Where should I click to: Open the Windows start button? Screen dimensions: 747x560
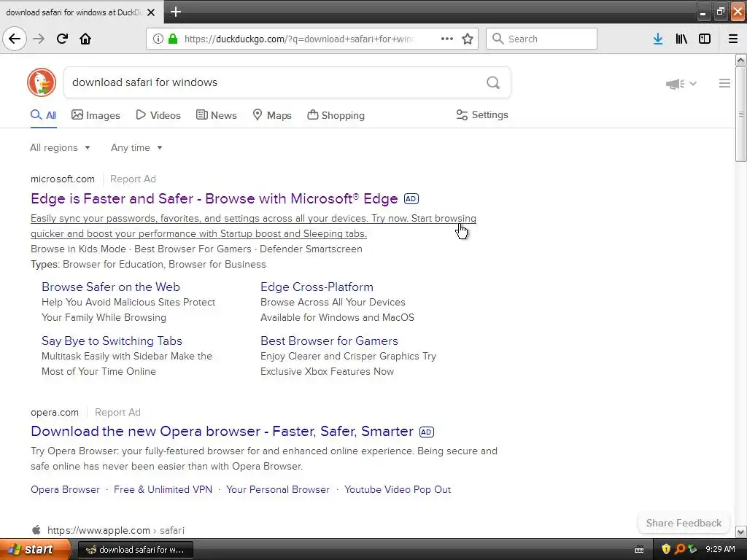[x=35, y=549]
